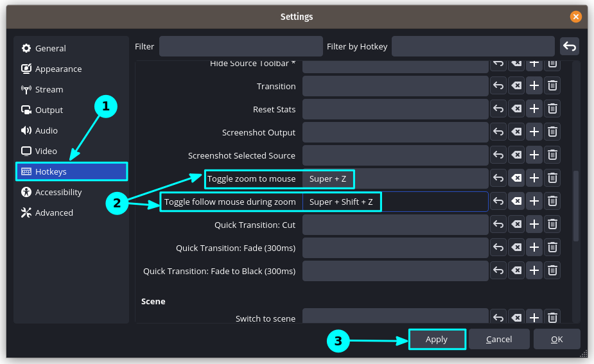This screenshot has height=364, width=594.
Task: Revert the Transition hotkey binding
Action: click(x=498, y=86)
